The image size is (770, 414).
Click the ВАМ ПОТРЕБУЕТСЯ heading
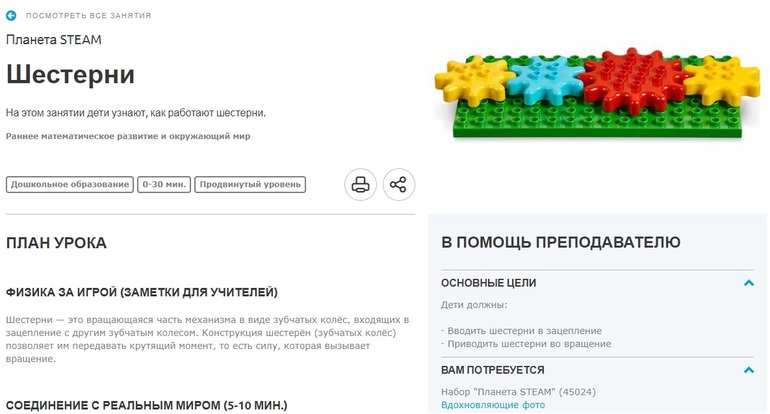493,370
